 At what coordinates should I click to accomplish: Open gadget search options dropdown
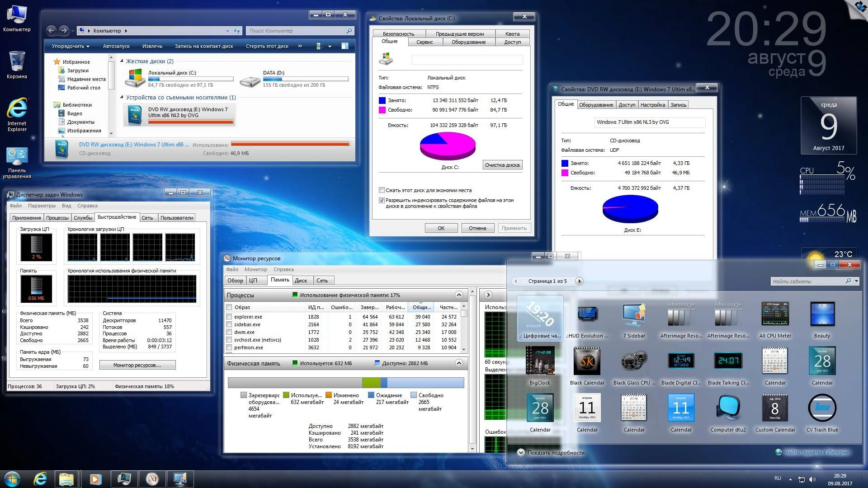857,281
